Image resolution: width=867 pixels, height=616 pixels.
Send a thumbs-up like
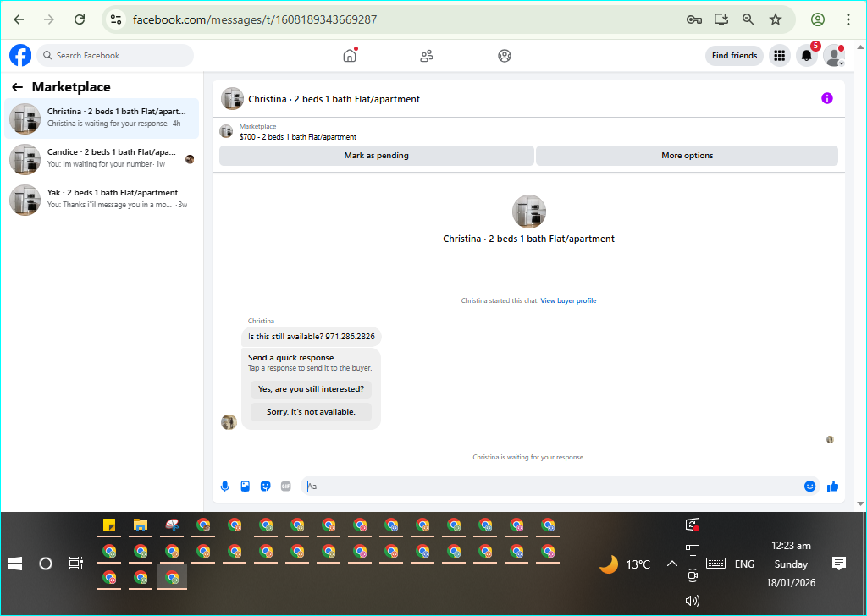[833, 487]
